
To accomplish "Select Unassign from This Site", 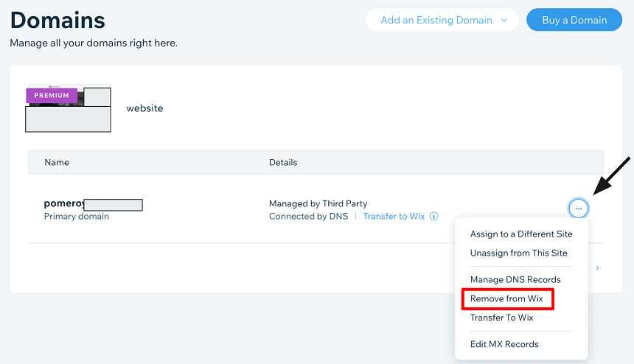I will 519,253.
